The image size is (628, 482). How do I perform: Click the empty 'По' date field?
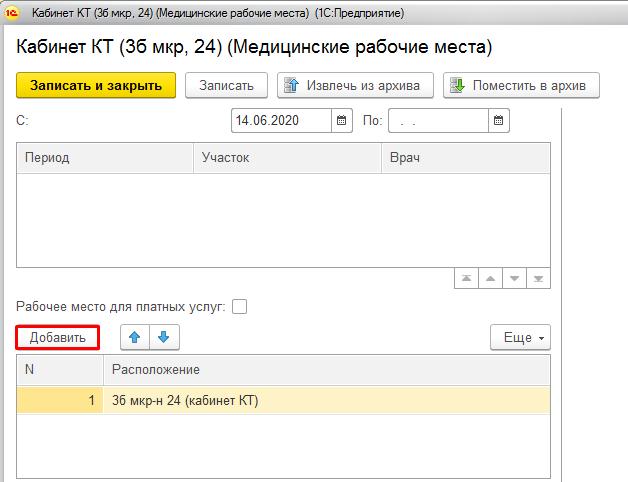tap(437, 121)
